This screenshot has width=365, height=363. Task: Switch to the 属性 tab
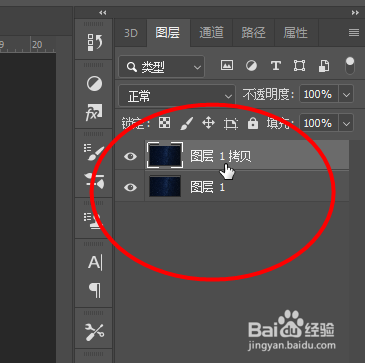coord(295,33)
